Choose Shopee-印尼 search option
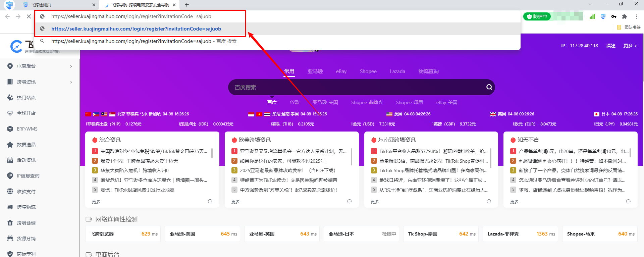Image resolution: width=644 pixels, height=257 pixels. 409,102
